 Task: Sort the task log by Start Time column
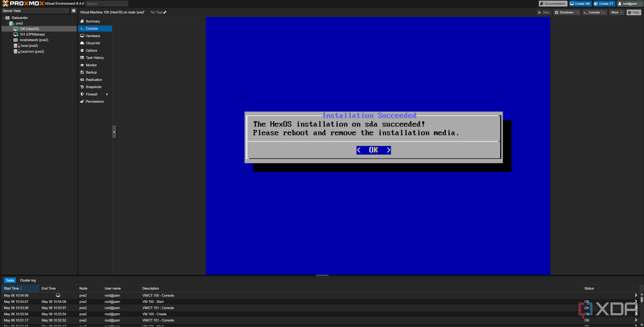pos(20,288)
